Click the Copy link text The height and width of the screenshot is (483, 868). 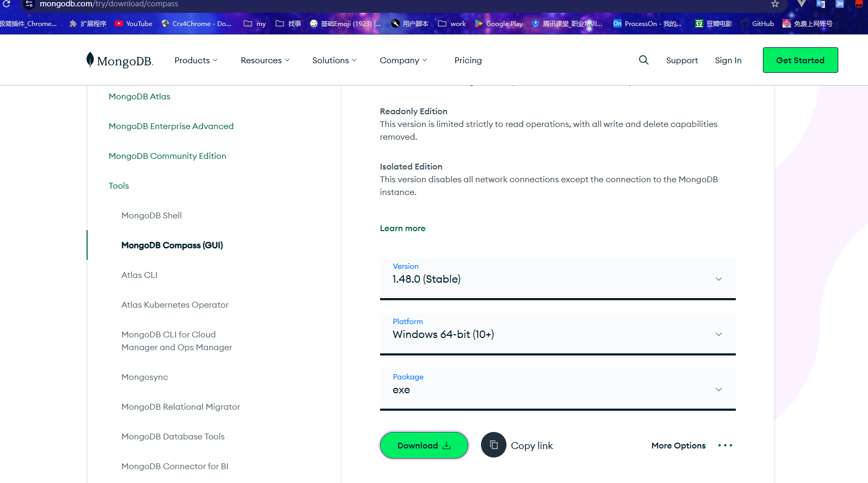532,445
